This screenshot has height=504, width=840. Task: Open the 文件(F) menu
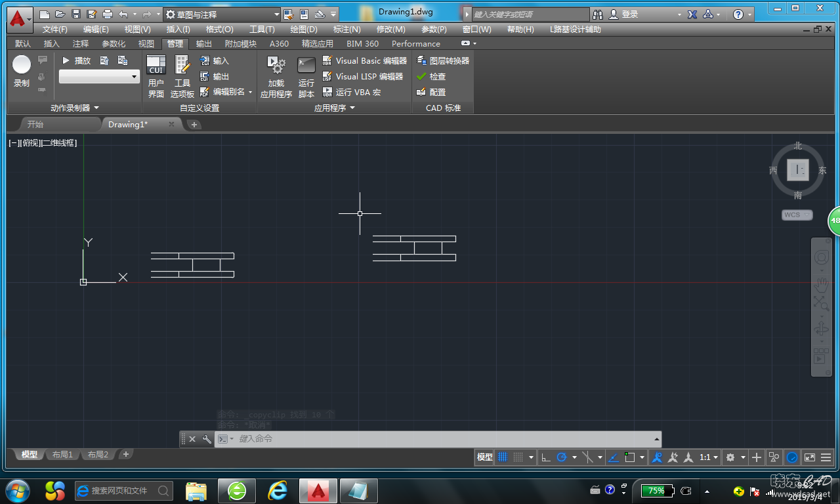click(x=55, y=30)
